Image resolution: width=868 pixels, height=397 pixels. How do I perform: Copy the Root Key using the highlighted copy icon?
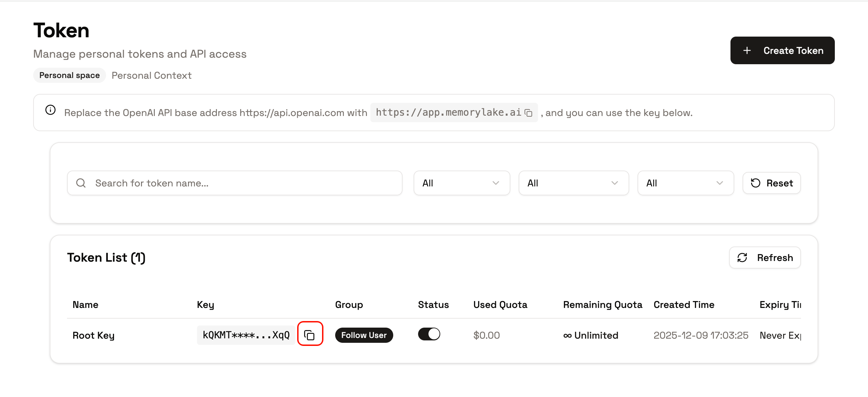[x=310, y=334]
